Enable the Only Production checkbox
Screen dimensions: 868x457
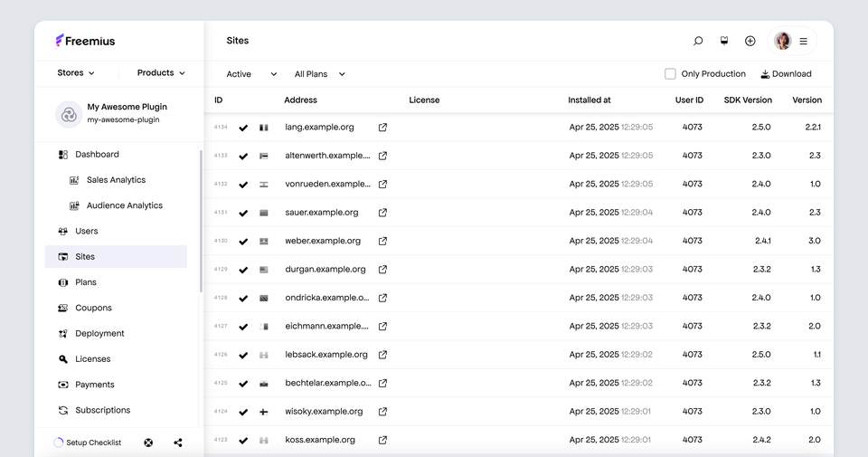[x=670, y=74]
